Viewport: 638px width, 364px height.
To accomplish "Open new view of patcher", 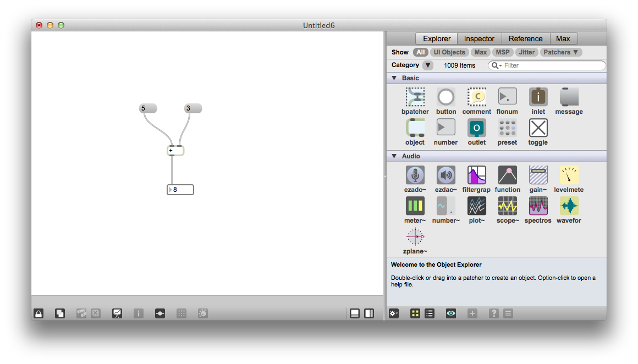I will [60, 313].
